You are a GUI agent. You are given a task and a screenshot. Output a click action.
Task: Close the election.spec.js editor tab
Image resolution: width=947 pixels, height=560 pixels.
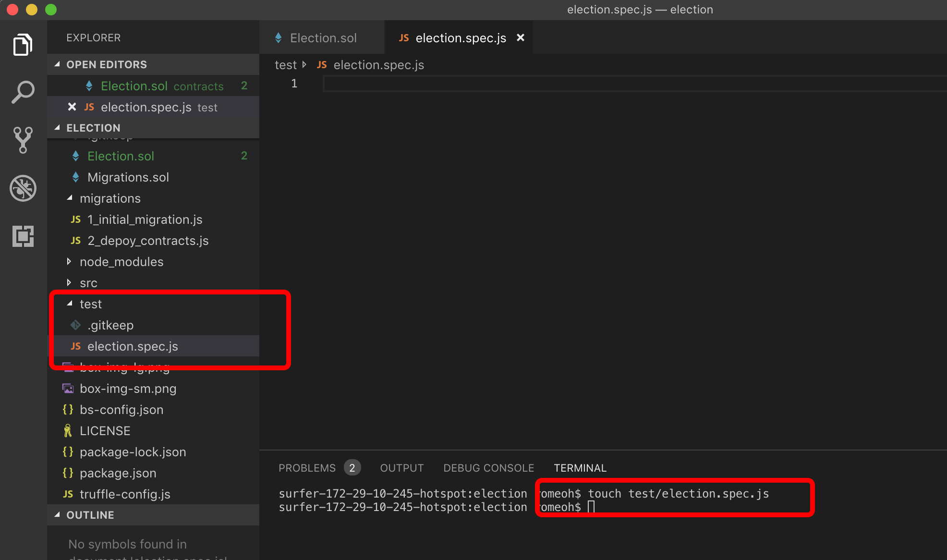[521, 37]
